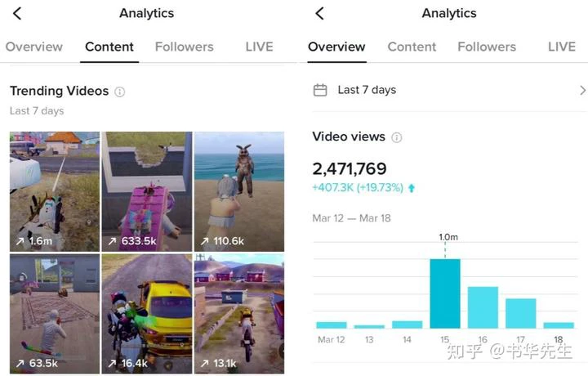The width and height of the screenshot is (588, 376).
Task: Click the 1.0m peak label
Action: pos(448,237)
